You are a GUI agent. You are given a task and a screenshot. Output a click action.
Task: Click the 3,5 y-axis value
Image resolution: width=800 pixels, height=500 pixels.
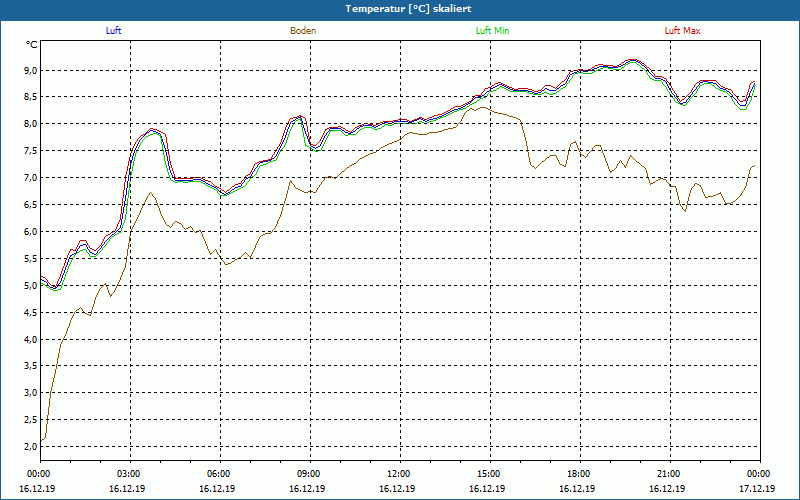[31, 366]
